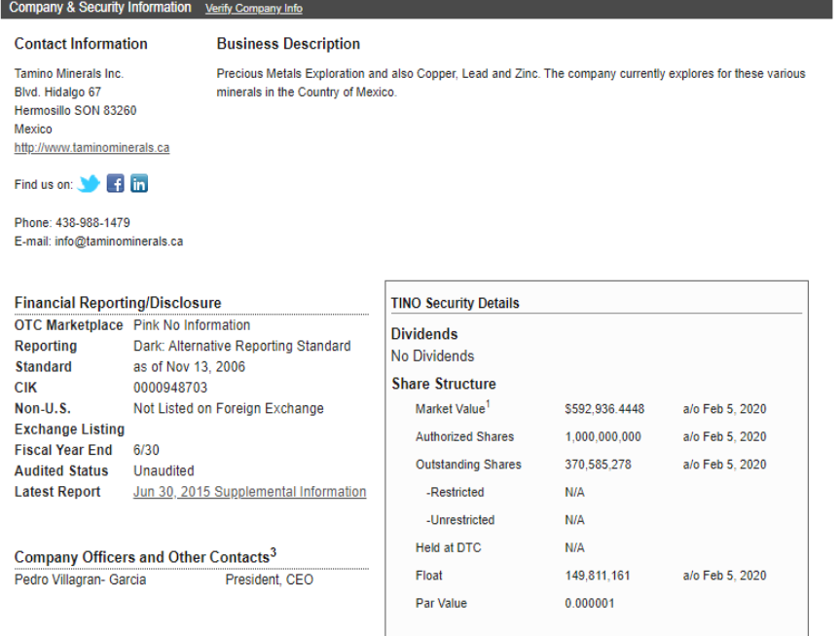Image resolution: width=840 pixels, height=636 pixels.
Task: Click the President, CEO title
Action: tap(270, 580)
